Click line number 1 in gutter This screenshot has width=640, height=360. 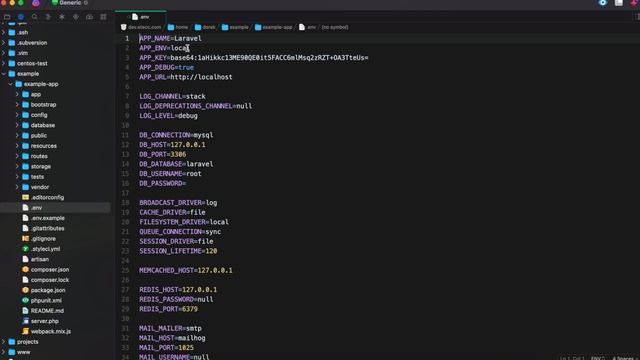127,38
